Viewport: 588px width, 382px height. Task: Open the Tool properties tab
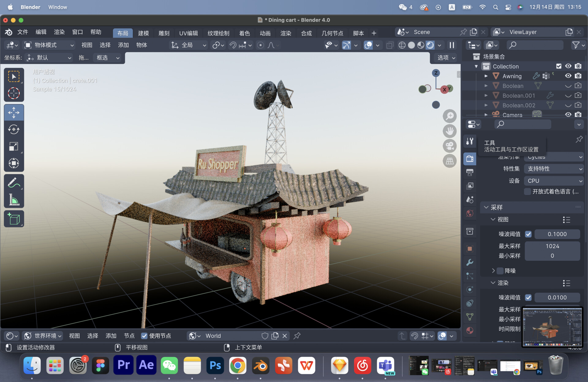(470, 141)
